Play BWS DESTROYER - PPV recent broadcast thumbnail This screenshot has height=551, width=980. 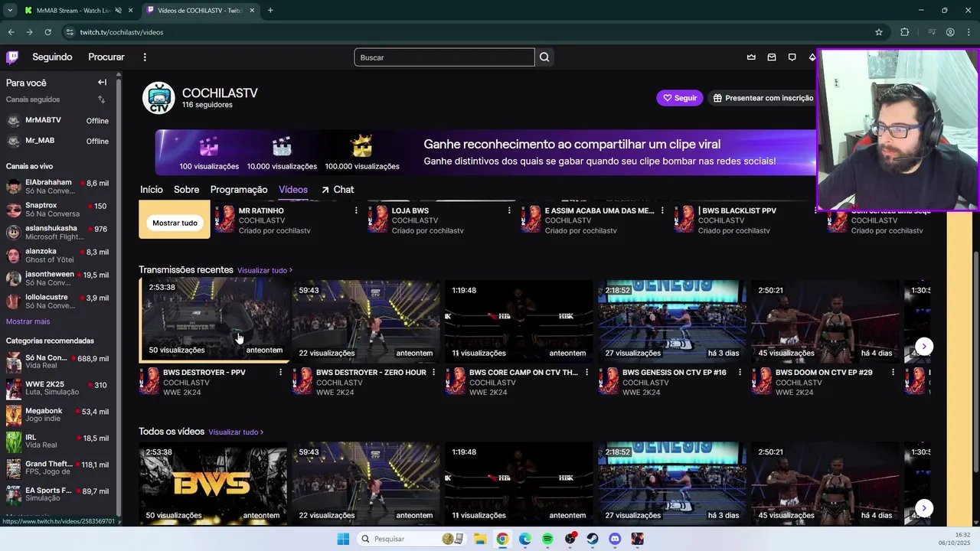(214, 318)
